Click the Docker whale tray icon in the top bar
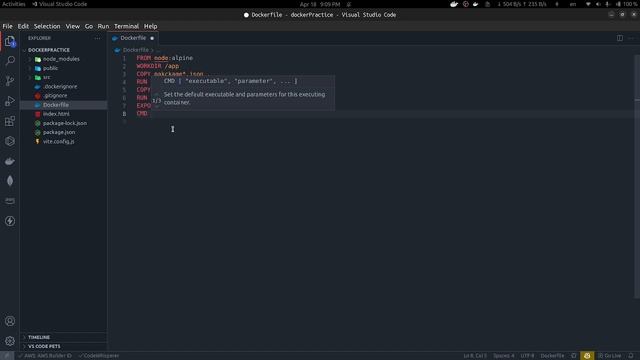 (454, 4)
